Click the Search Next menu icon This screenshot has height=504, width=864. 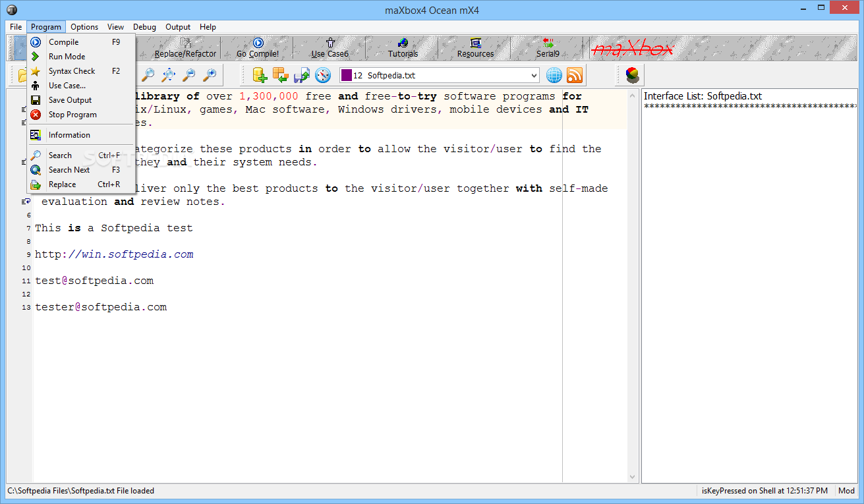[x=36, y=170]
